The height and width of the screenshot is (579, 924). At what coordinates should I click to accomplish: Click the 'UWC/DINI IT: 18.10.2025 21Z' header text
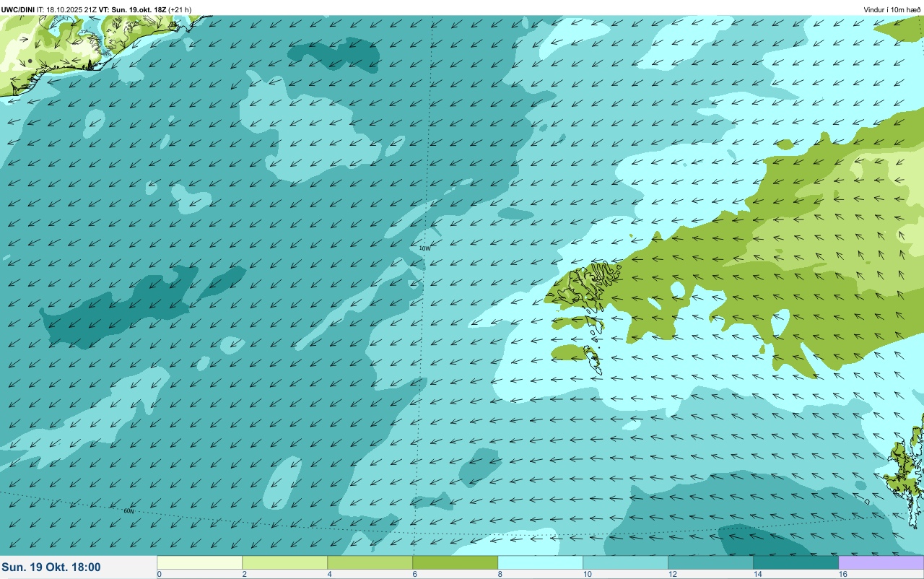coord(48,9)
